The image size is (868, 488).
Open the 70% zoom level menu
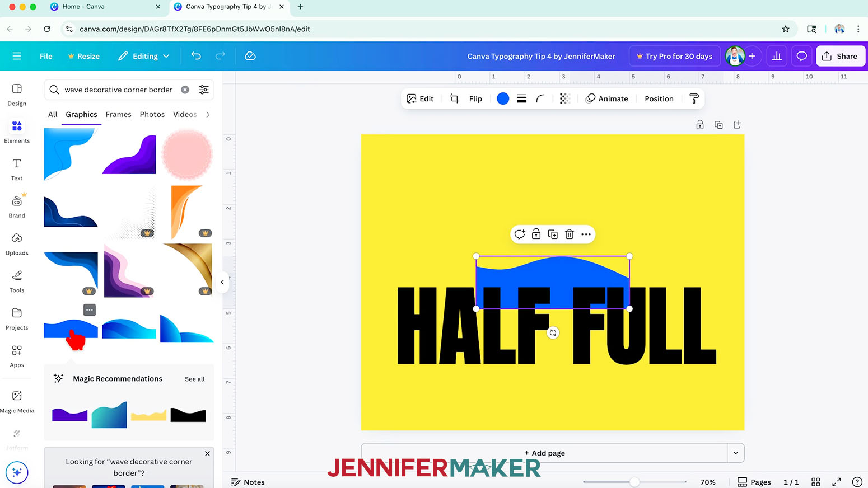click(708, 482)
